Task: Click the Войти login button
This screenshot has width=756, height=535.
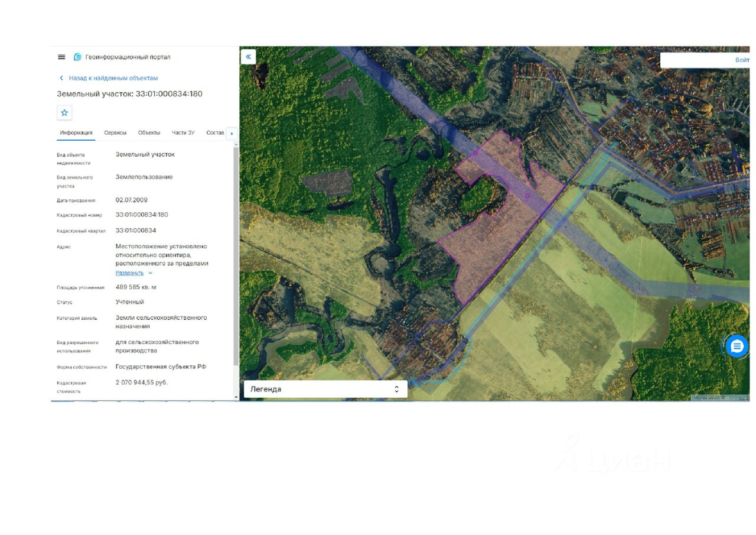Action: point(742,60)
